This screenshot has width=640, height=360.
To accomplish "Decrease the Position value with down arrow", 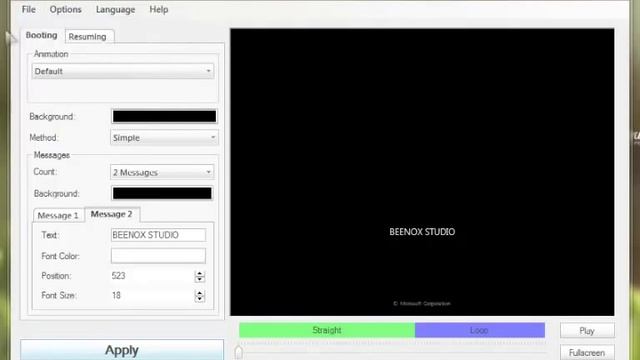I will (x=200, y=280).
